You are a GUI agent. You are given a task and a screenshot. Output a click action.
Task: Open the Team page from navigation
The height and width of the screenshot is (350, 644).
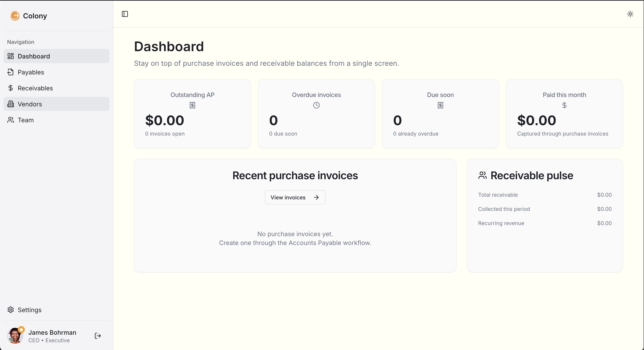click(25, 120)
